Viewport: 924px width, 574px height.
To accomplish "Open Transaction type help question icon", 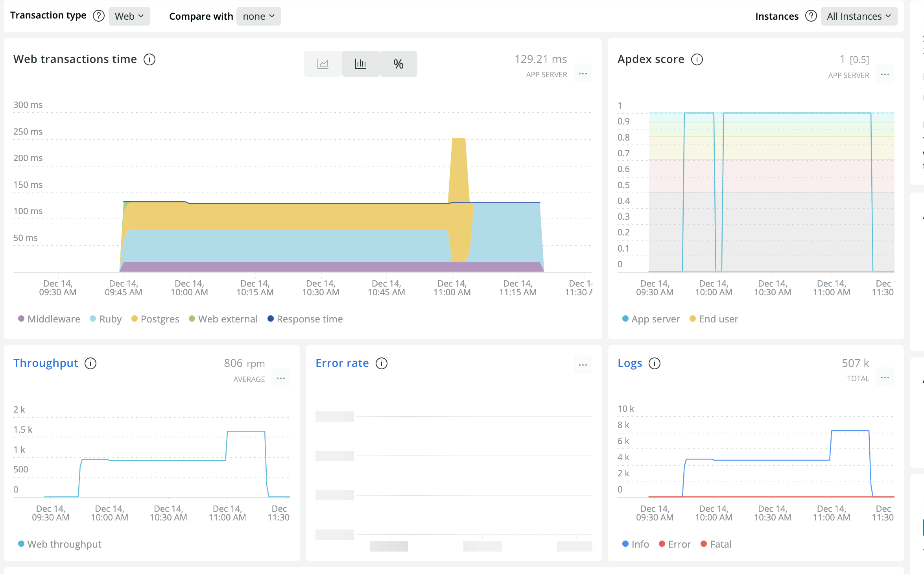I will [98, 16].
